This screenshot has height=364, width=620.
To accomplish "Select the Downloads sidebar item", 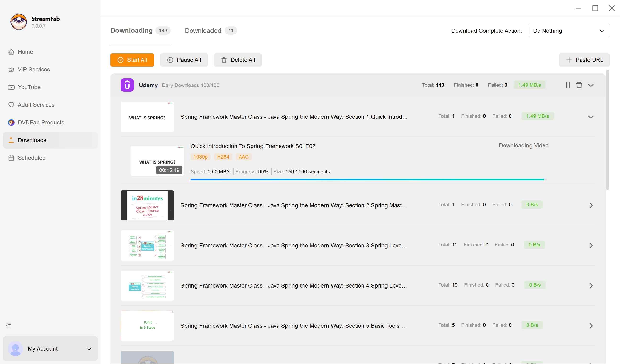I will click(32, 140).
